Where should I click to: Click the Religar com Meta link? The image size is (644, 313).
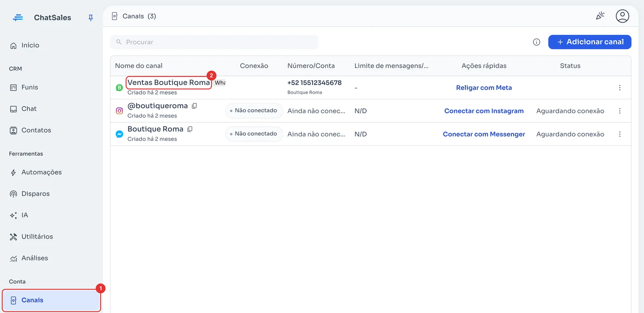[484, 88]
